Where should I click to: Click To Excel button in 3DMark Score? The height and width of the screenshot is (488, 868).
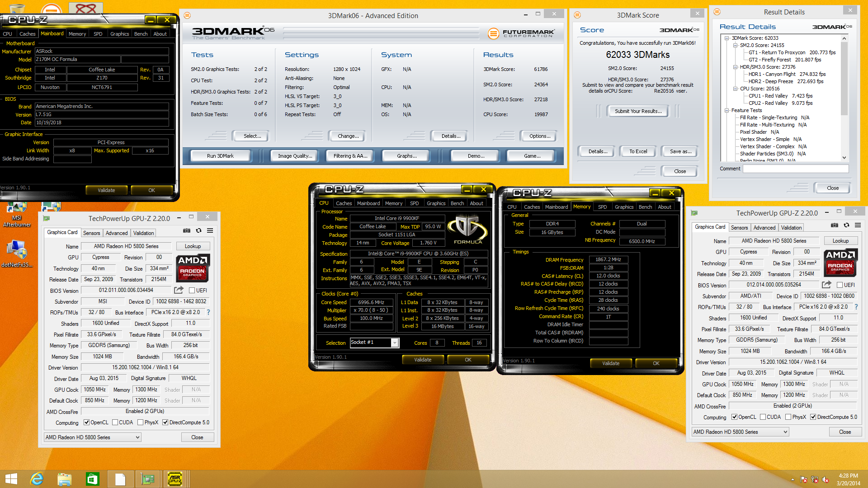[x=638, y=151]
